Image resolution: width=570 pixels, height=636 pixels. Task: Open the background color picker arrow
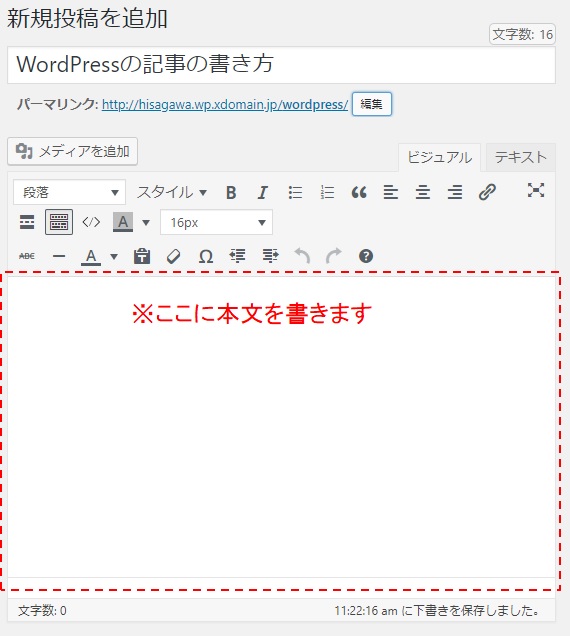click(x=146, y=222)
